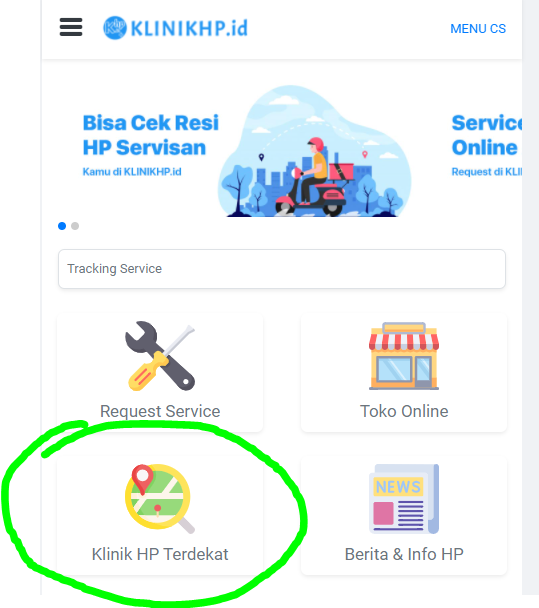Image resolution: width=539 pixels, height=608 pixels.
Task: Open Klinik HP Terdekat label
Action: (x=160, y=554)
